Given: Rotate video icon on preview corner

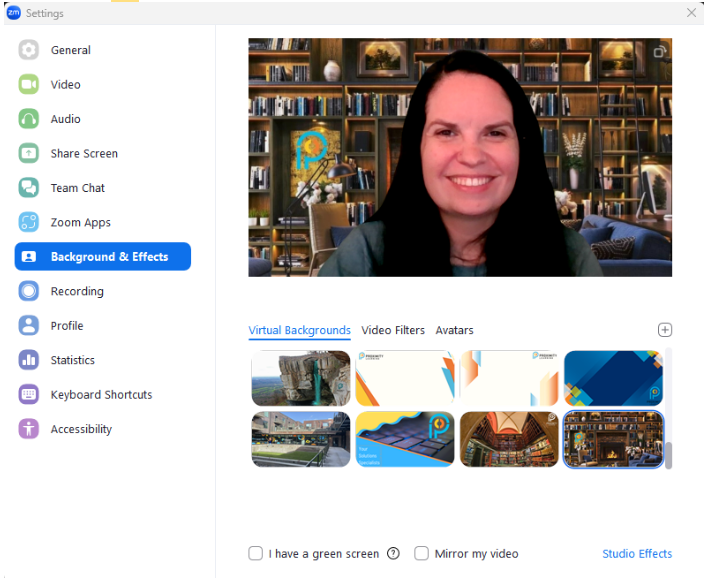Looking at the screenshot, I should pyautogui.click(x=660, y=51).
